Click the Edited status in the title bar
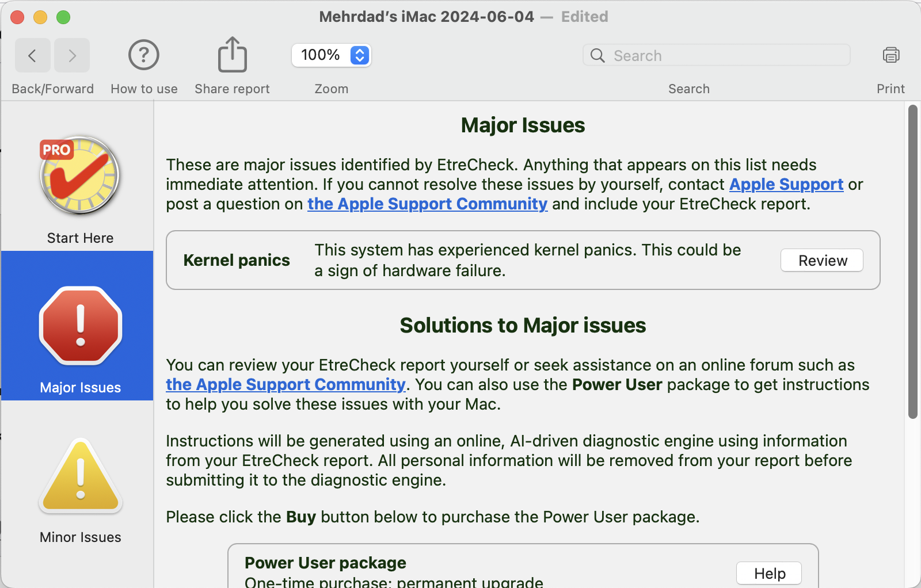Image resolution: width=921 pixels, height=588 pixels. [x=584, y=17]
